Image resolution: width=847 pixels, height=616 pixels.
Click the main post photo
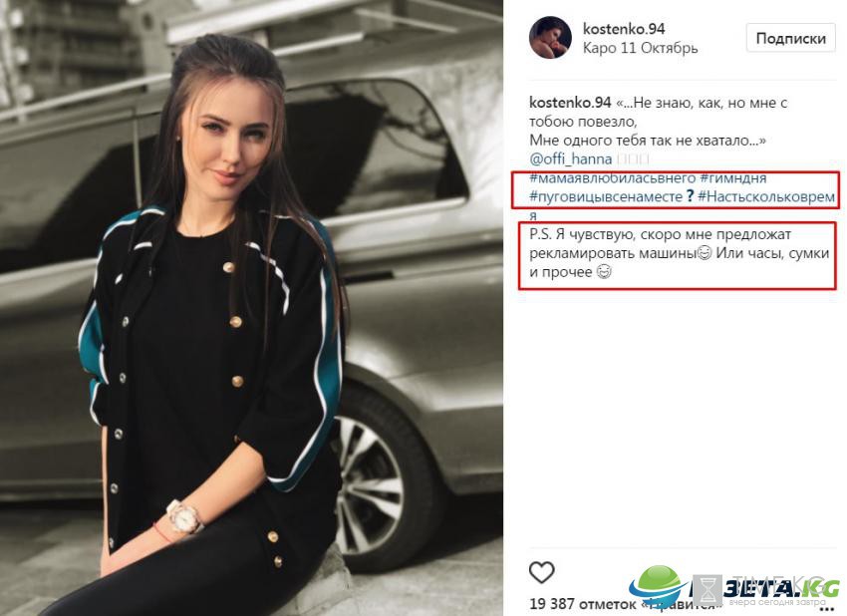click(251, 308)
